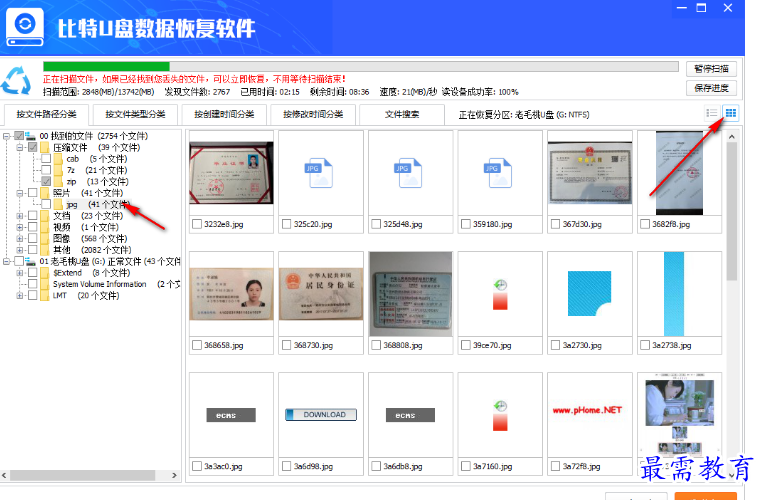This screenshot has width=762, height=500.
Task: Open the 按文件类型分类 tab
Action: pos(135,115)
